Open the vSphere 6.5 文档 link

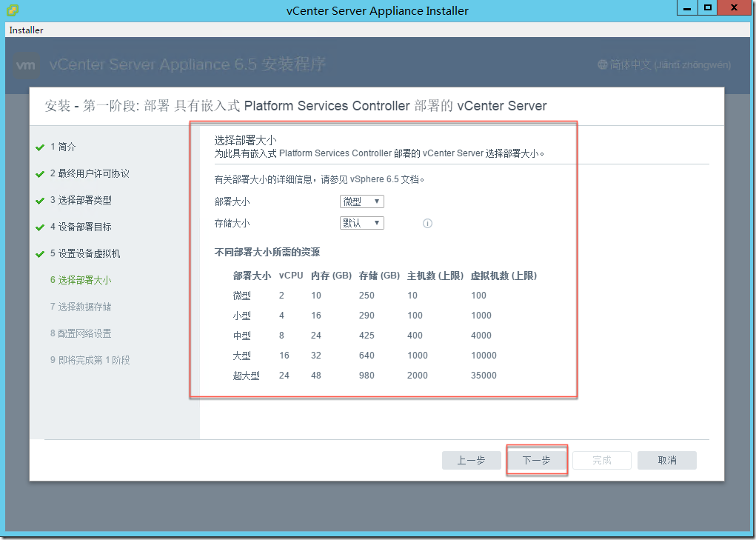384,179
